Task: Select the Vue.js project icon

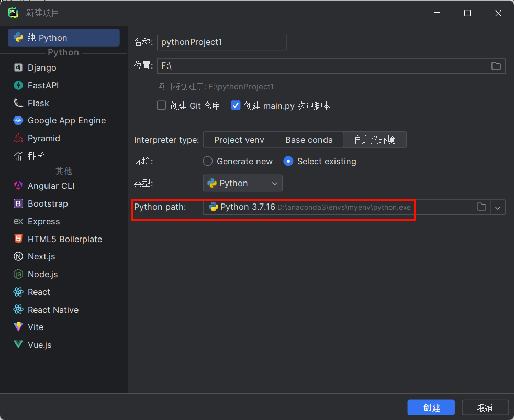Action: click(18, 345)
